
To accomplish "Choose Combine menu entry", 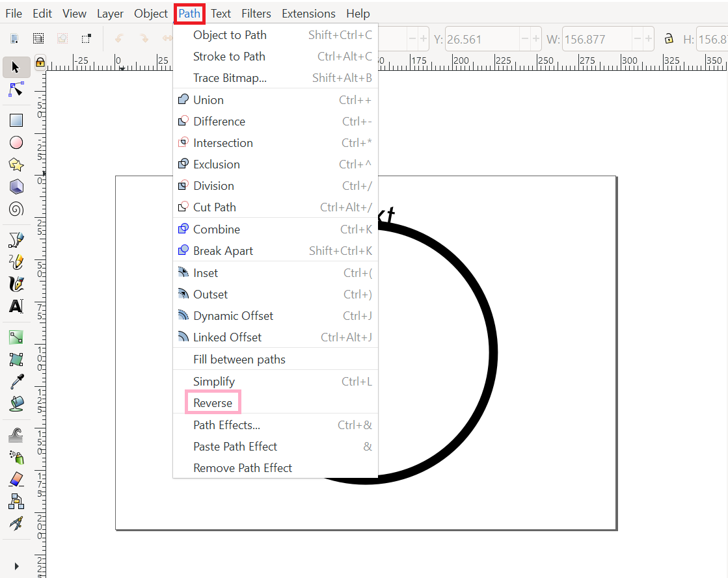I will pos(276,229).
